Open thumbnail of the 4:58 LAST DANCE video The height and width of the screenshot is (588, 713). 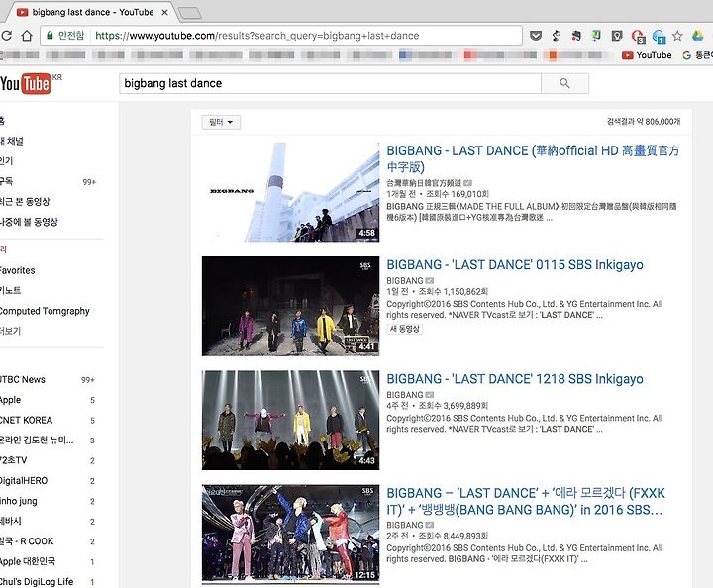point(290,192)
